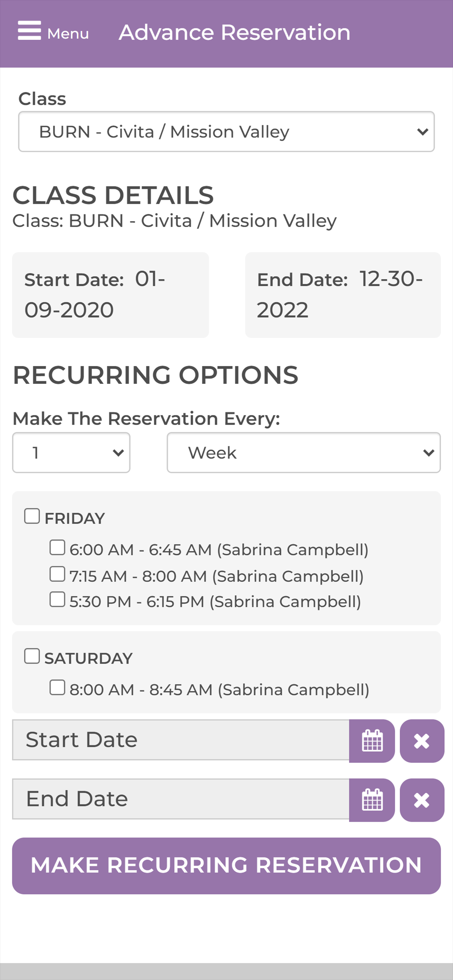Click the class Start Date info box
Image resolution: width=453 pixels, height=980 pixels.
[x=111, y=295]
